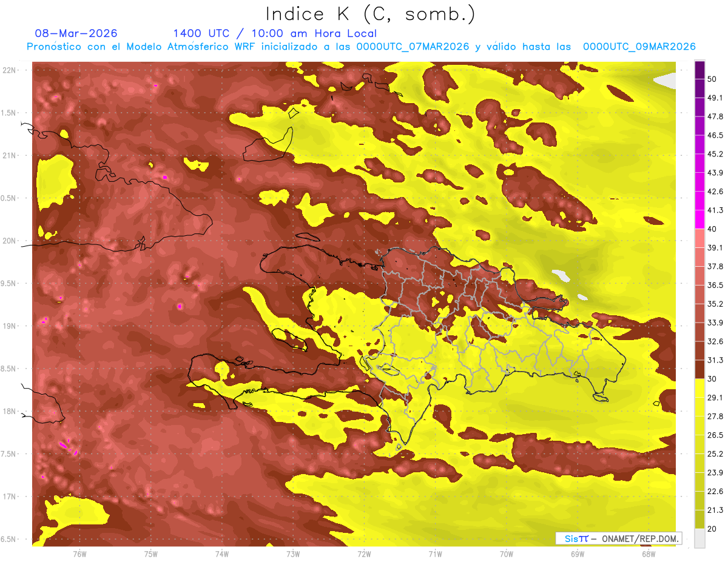
Task: Click the '25.2' colorbar value
Action: [715, 453]
